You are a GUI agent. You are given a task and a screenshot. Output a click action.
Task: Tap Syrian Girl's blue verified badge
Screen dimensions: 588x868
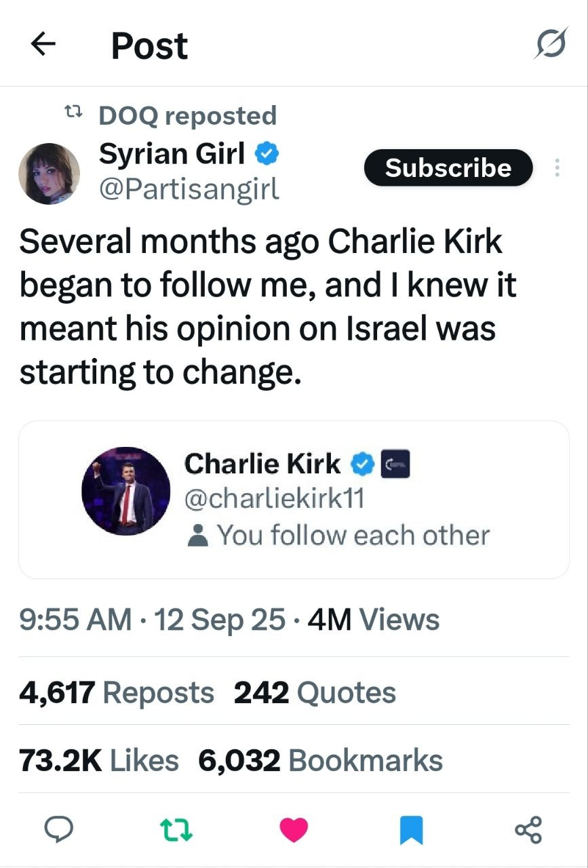point(267,155)
